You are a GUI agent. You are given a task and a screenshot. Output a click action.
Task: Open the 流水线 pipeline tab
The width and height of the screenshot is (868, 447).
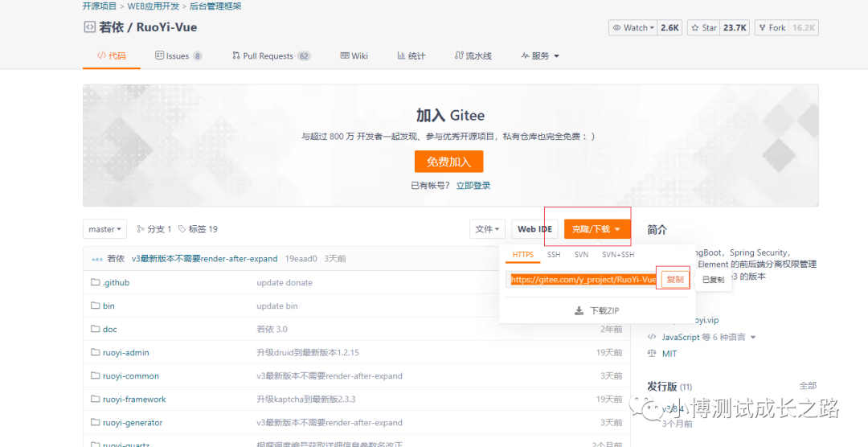pyautogui.click(x=473, y=56)
